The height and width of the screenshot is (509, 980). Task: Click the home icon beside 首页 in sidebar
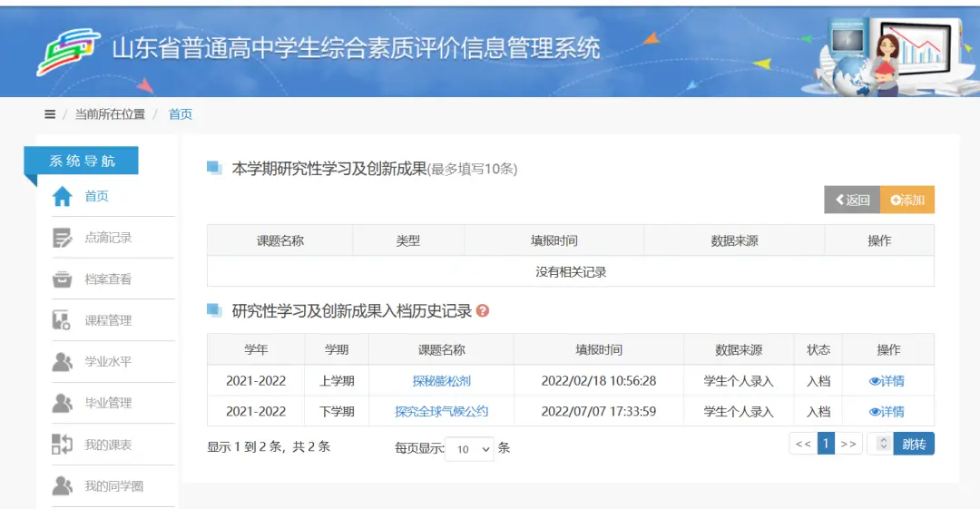pos(63,196)
